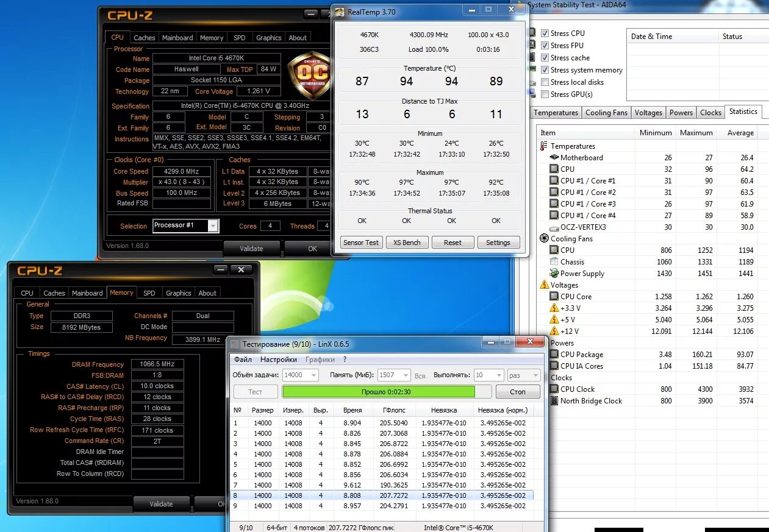Image resolution: width=769 pixels, height=532 pixels.
Task: Click the Name field showing Intel Core i5 4670K
Action: click(216, 59)
